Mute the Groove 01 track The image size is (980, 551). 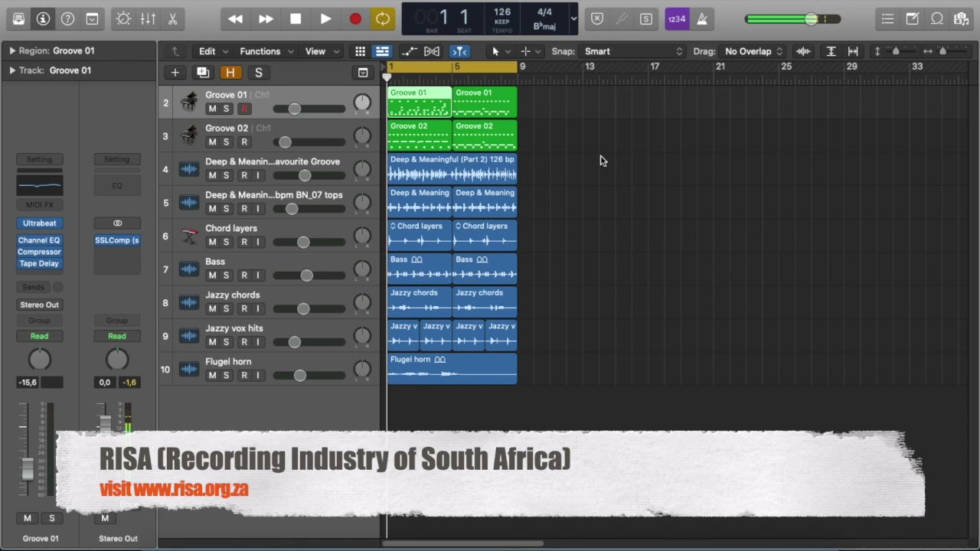[x=212, y=109]
